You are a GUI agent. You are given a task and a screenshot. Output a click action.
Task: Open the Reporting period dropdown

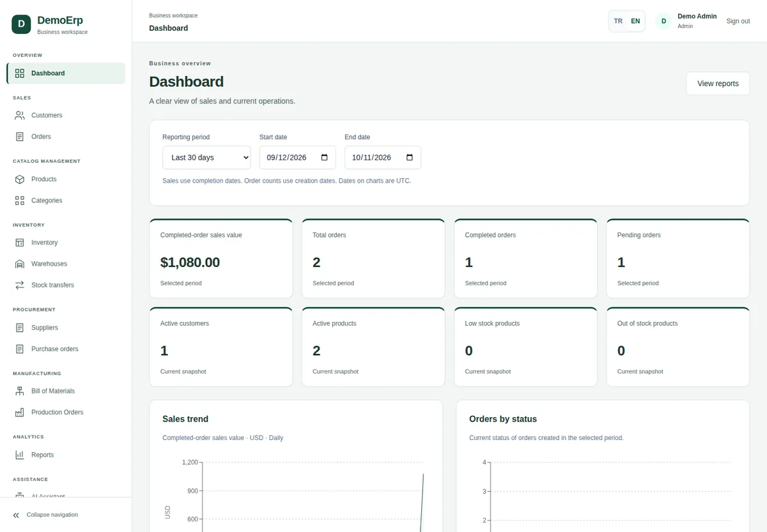tap(206, 158)
